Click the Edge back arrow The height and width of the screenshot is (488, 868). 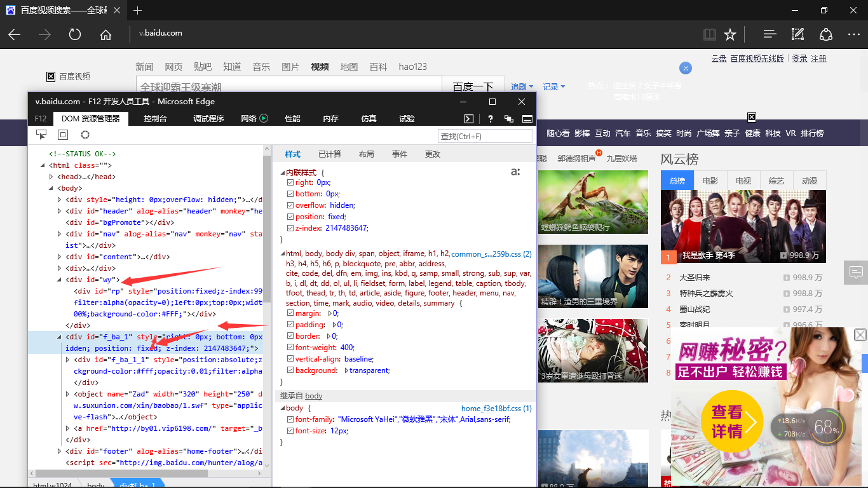(14, 35)
